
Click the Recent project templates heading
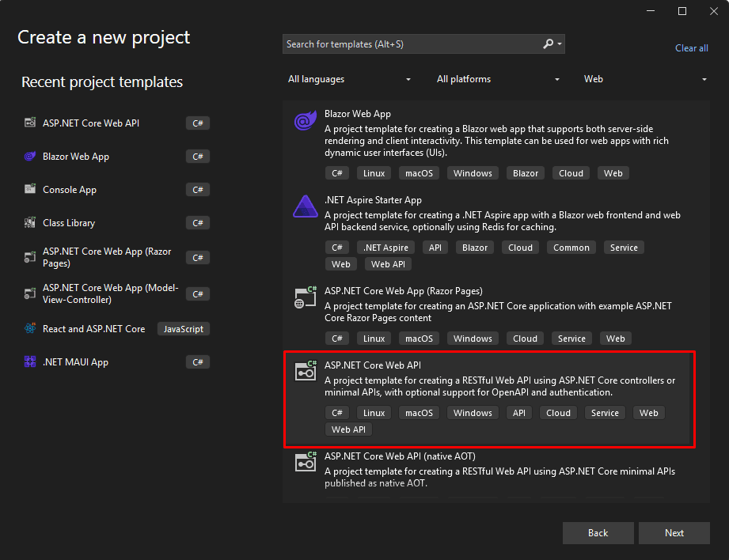[102, 81]
